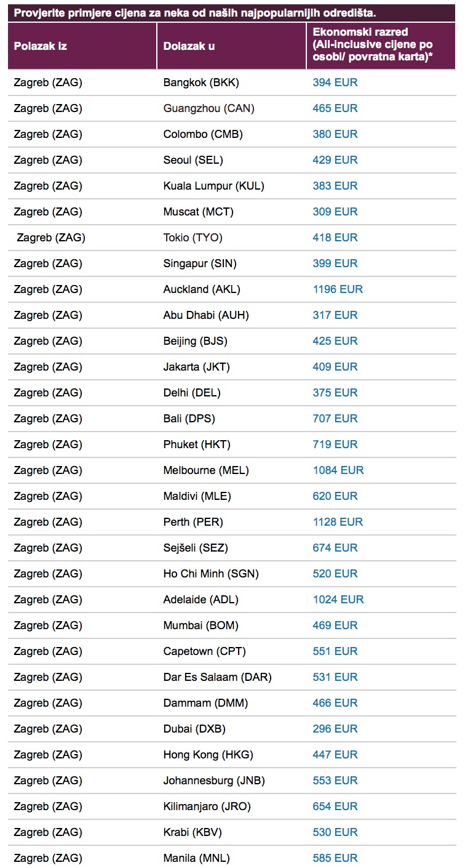Open the 620 EUR Maldivi fare
The image size is (465, 868).
click(x=335, y=496)
